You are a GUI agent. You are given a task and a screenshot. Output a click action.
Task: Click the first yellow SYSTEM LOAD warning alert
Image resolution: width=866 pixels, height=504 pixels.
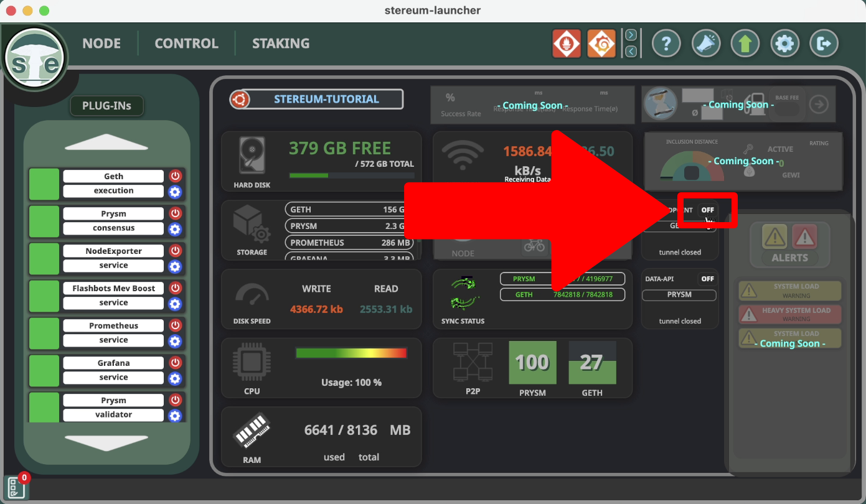coord(789,291)
